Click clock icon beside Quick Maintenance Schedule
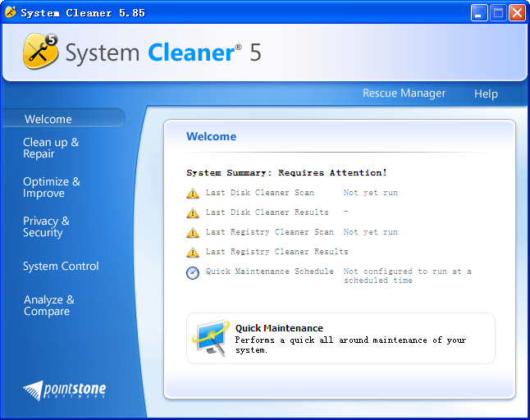530x420 pixels. [x=193, y=273]
